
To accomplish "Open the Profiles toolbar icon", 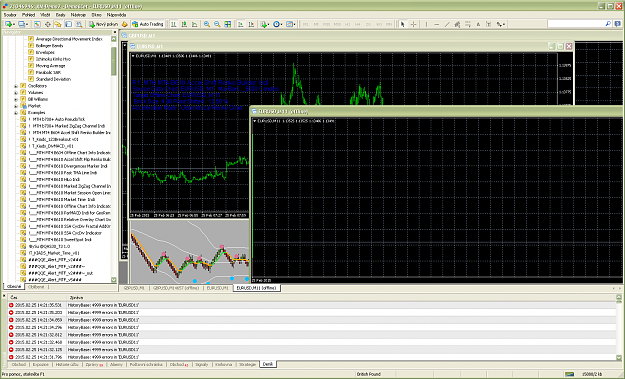I will pyautogui.click(x=22, y=24).
